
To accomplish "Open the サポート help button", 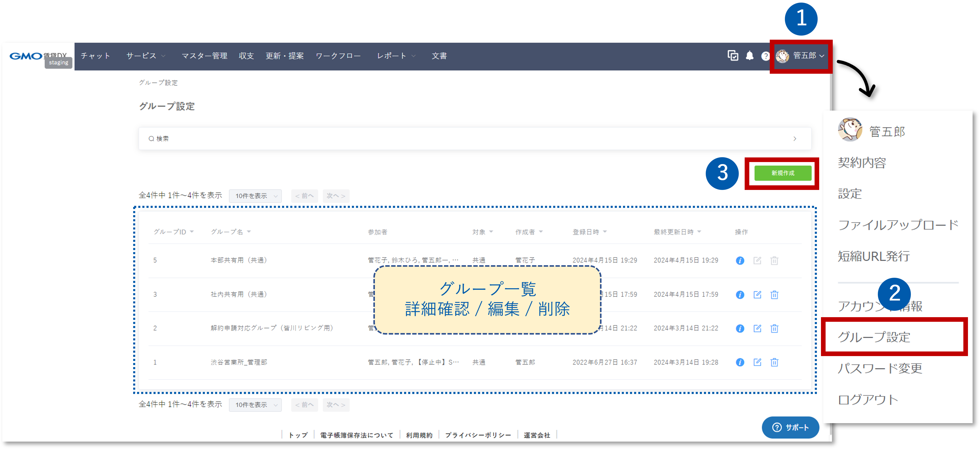I will pyautogui.click(x=790, y=427).
